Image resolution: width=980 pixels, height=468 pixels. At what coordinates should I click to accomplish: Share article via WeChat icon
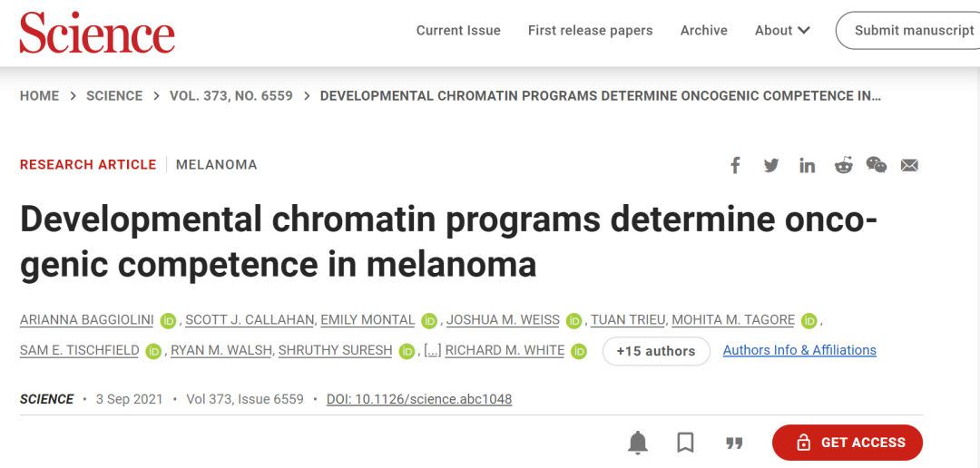coord(877,165)
